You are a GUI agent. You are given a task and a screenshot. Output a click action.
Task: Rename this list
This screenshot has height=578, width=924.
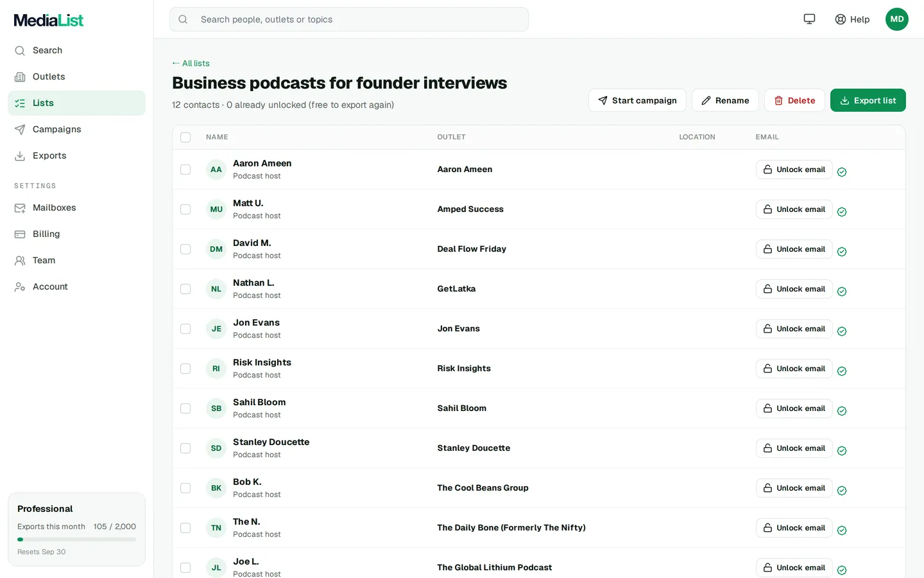pos(725,100)
